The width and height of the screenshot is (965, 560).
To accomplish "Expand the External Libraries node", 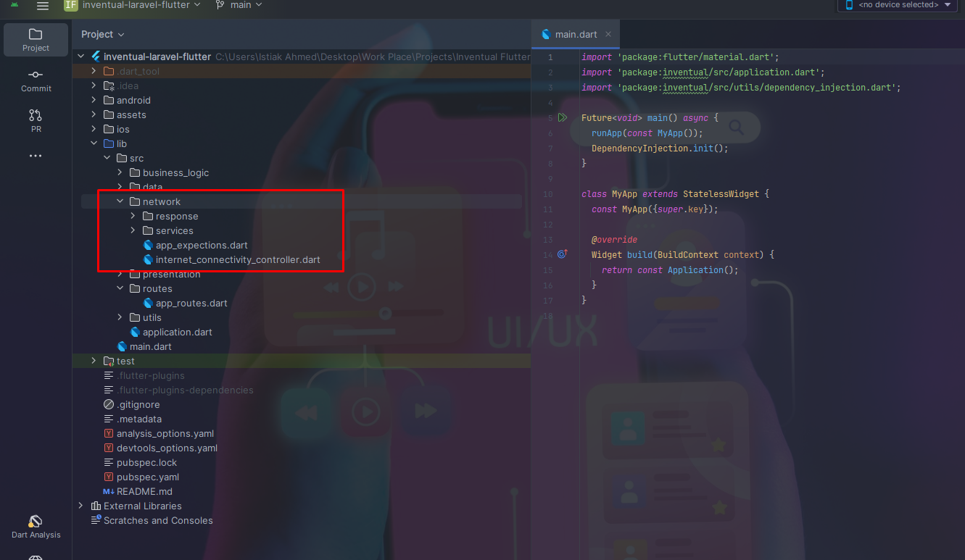I will coord(80,506).
